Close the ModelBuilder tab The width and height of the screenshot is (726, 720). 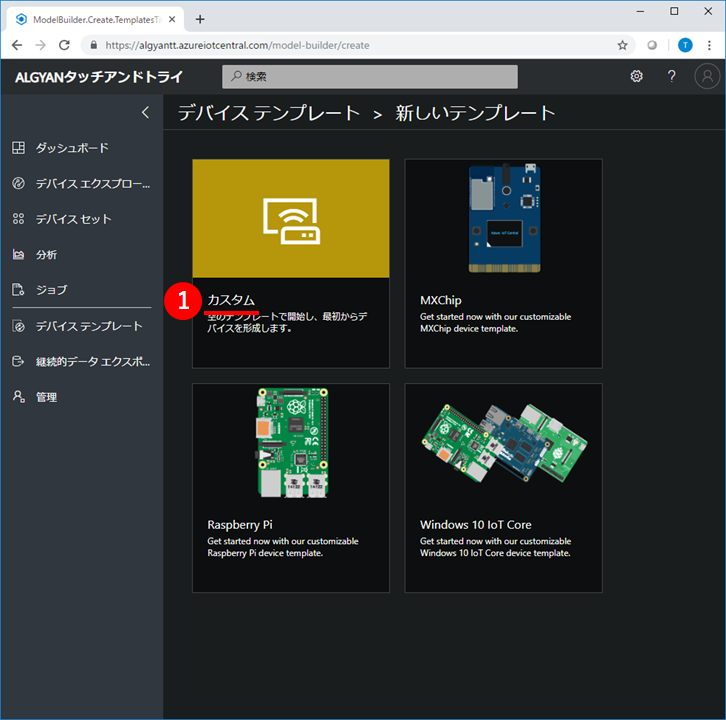coord(172,19)
